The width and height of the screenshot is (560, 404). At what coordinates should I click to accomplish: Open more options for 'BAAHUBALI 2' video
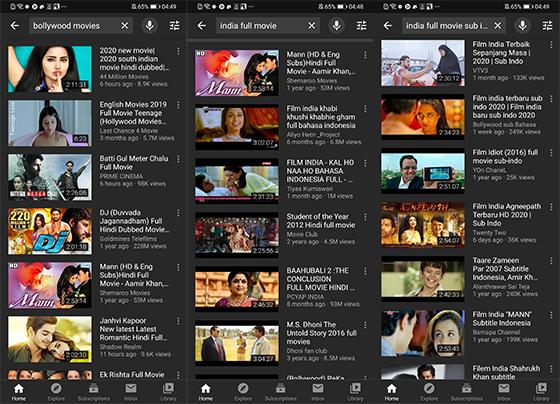(x=365, y=271)
